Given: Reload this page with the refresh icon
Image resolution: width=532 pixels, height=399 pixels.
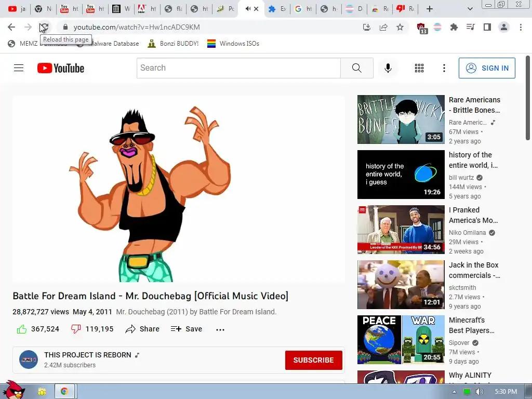Looking at the screenshot, I should 45,27.
